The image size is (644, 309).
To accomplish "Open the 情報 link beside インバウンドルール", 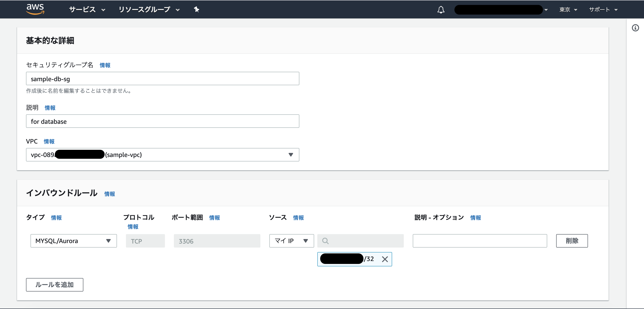I will pos(110,194).
